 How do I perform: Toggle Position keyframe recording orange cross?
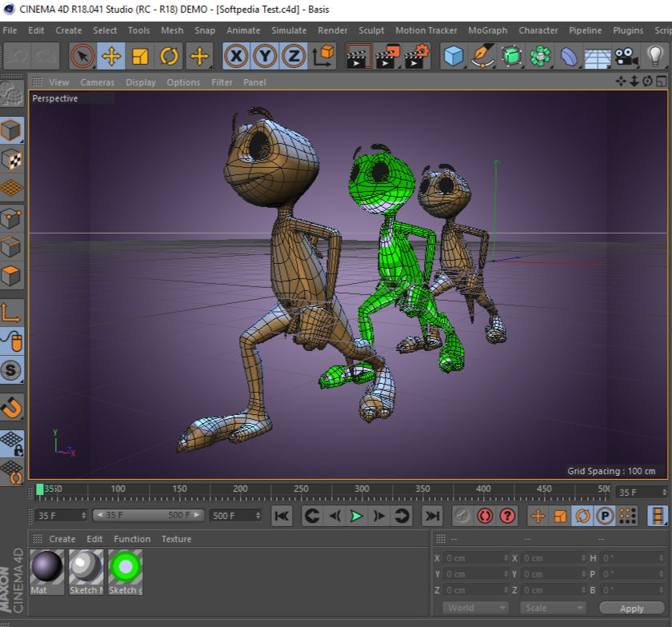click(x=538, y=516)
